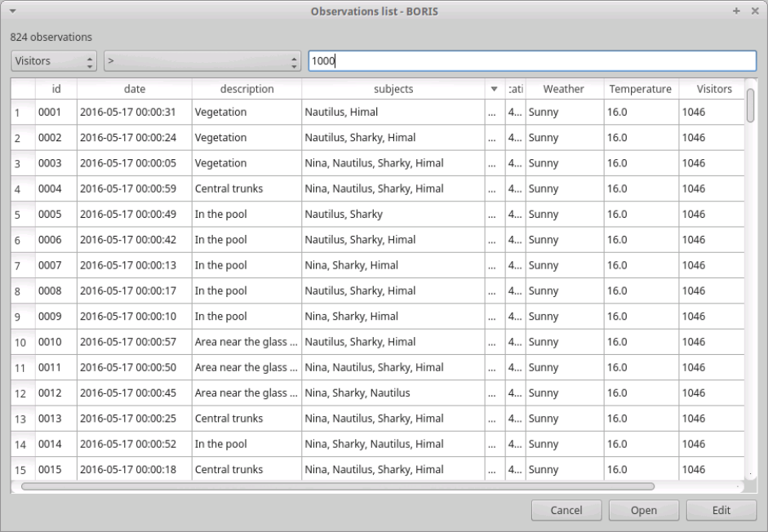Click the Edit button

point(721,510)
